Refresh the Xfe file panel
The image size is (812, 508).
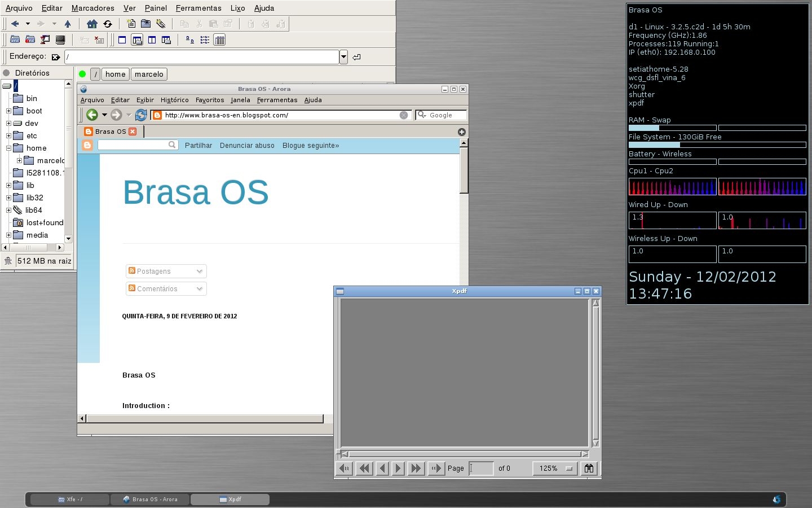[x=107, y=24]
